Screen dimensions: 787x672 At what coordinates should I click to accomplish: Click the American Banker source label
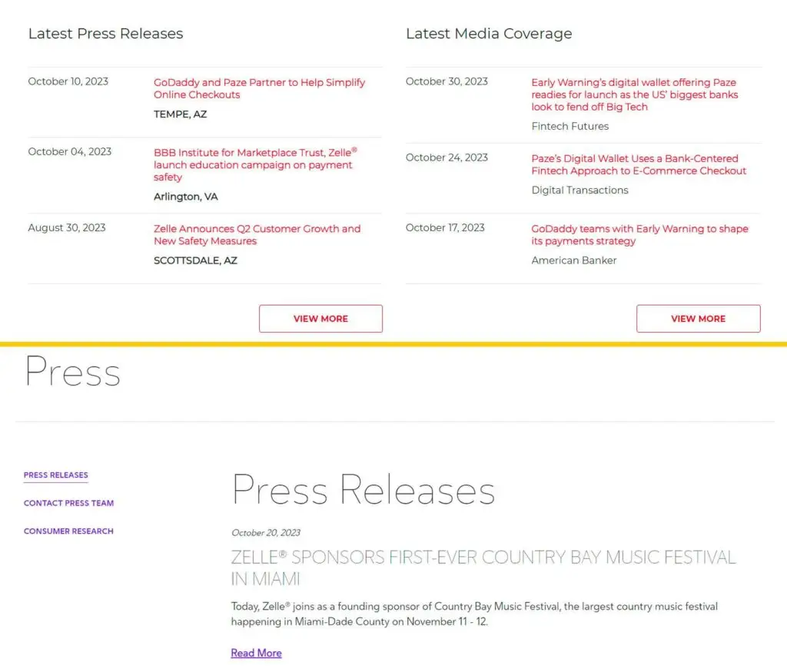tap(573, 260)
